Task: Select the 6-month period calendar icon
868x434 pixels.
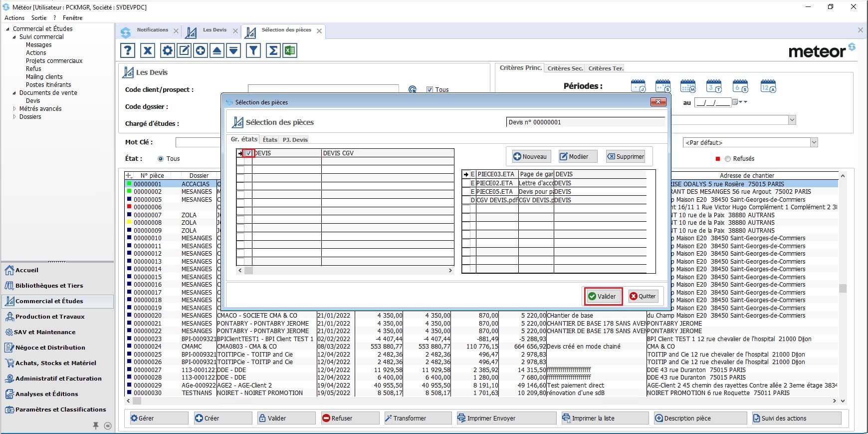Action: (x=740, y=86)
